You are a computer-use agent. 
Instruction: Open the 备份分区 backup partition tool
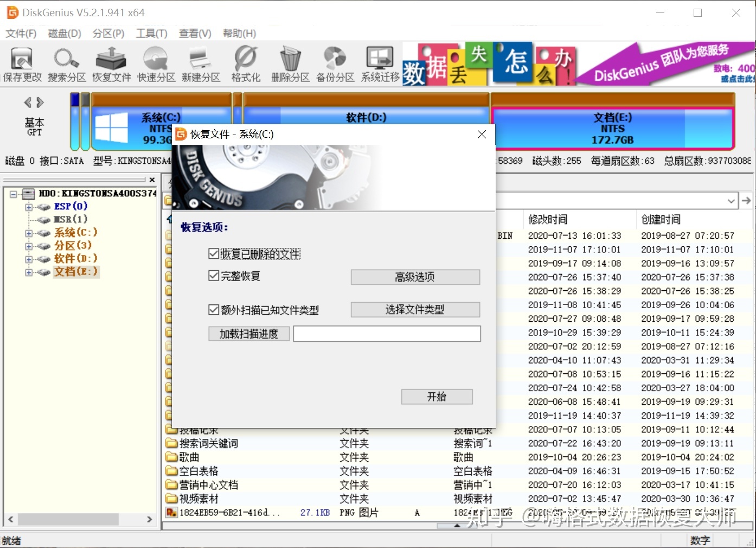pos(335,63)
